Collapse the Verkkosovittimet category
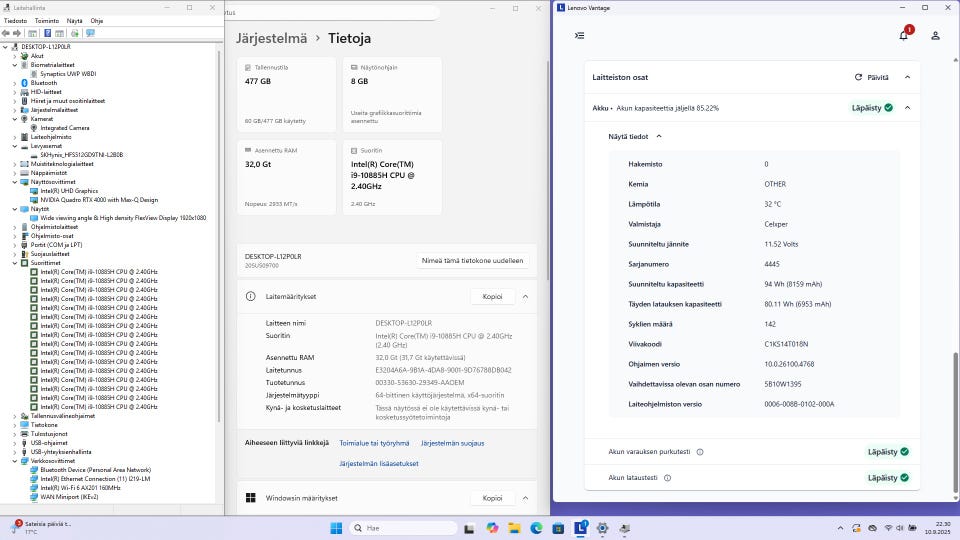This screenshot has width=960, height=540. tap(15, 460)
